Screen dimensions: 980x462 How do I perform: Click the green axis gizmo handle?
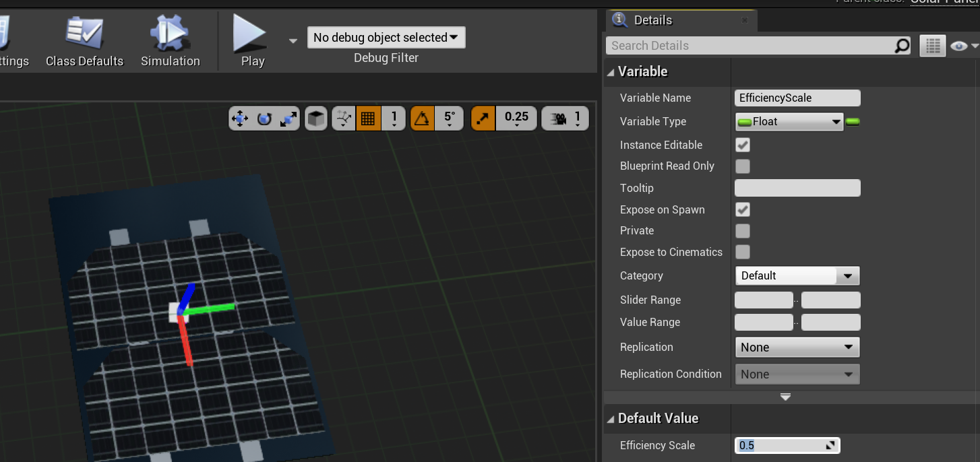click(x=210, y=309)
